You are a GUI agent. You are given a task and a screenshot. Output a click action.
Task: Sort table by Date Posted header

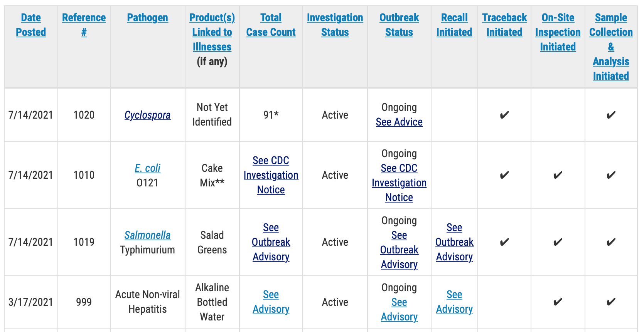(31, 25)
